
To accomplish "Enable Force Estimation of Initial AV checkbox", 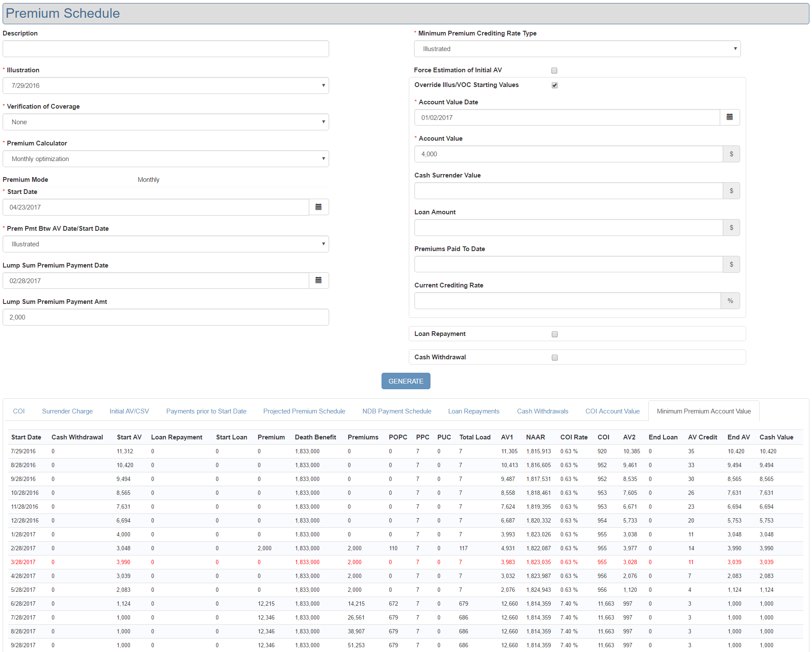I will 554,71.
